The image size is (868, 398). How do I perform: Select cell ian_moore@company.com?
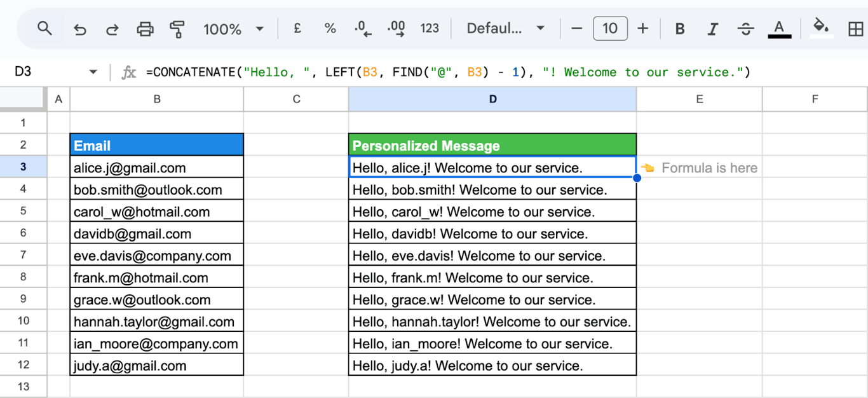click(157, 343)
